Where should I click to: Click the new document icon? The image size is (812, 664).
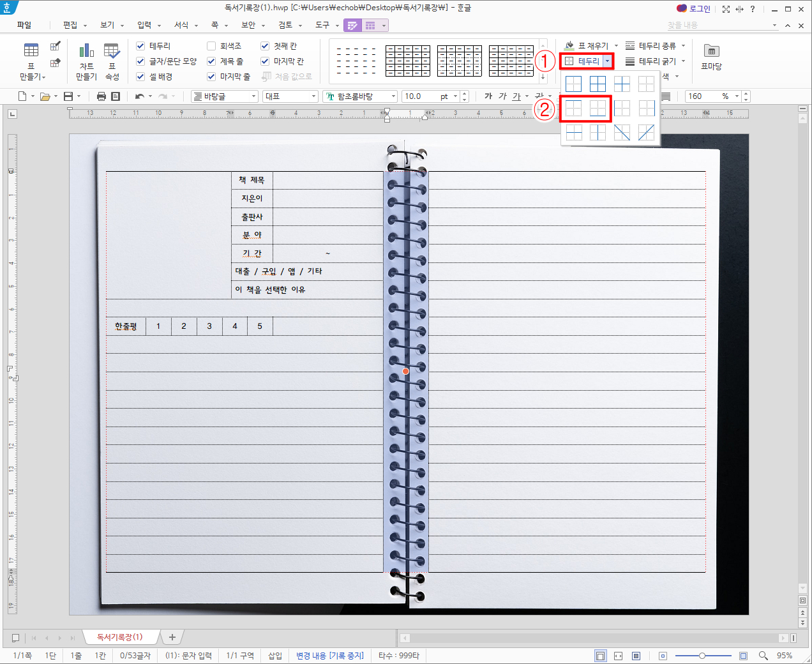point(22,96)
